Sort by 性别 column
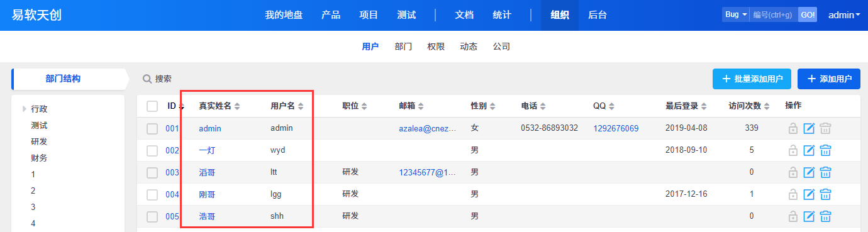 point(483,106)
